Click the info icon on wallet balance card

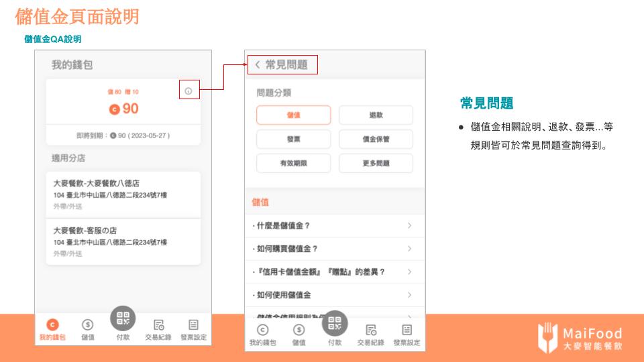point(189,90)
